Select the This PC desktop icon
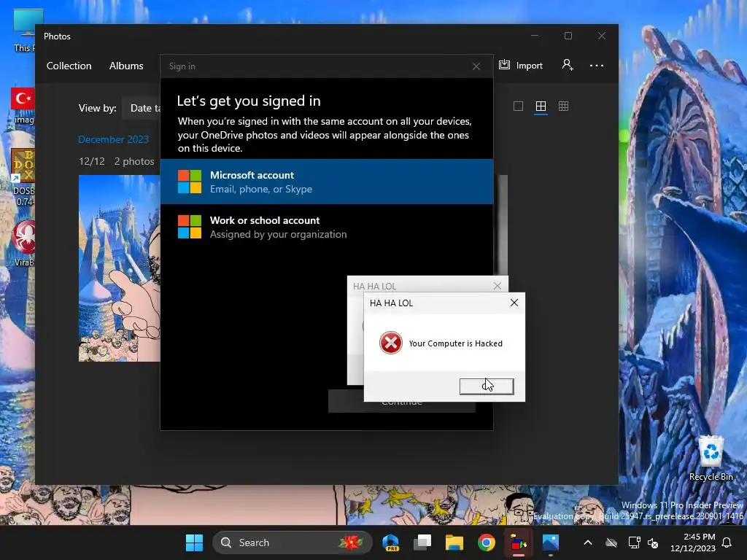Screen dimensions: 747x560 pos(24,31)
